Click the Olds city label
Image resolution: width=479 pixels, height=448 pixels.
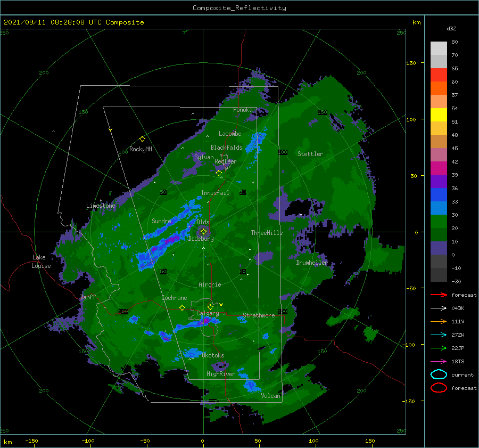[x=203, y=222]
